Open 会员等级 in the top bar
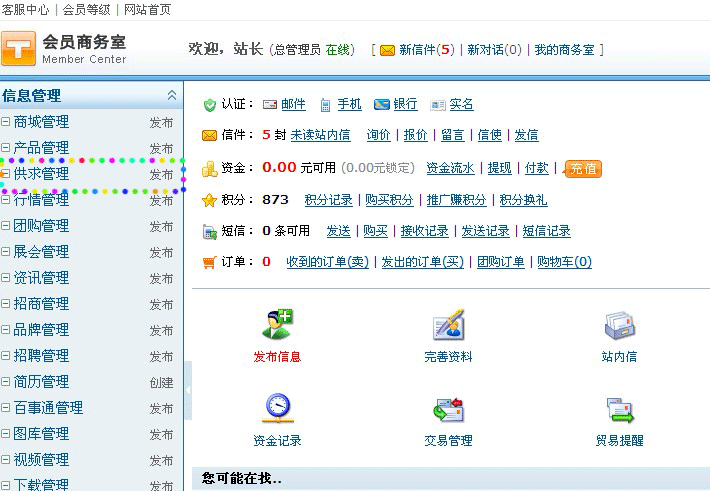Screen dimensions: 710x491 coord(86,10)
